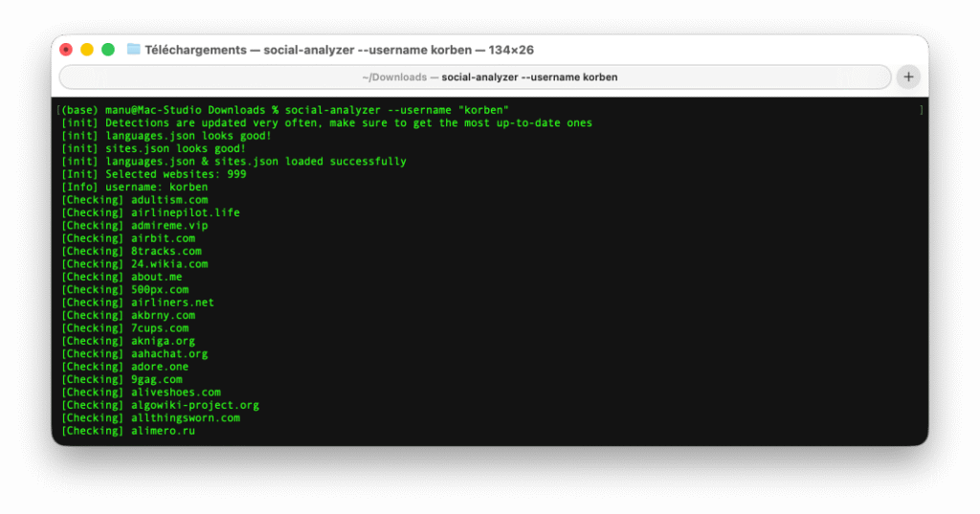Click the command line prompt manu@Mac-Studio
This screenshot has width=980, height=514.
(x=153, y=110)
